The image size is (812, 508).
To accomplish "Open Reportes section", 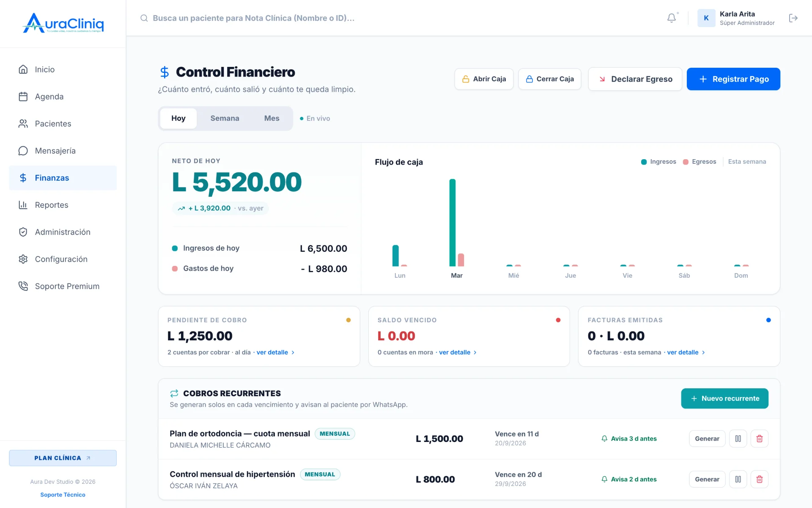I will coord(63,205).
